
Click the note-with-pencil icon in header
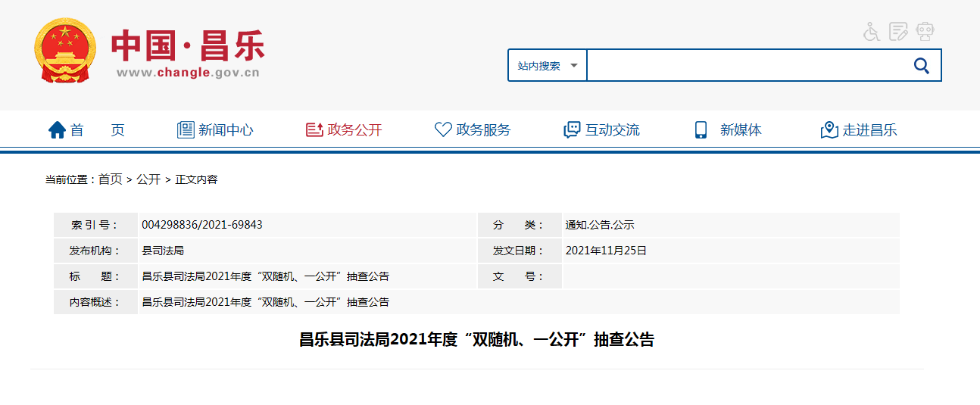[x=898, y=32]
